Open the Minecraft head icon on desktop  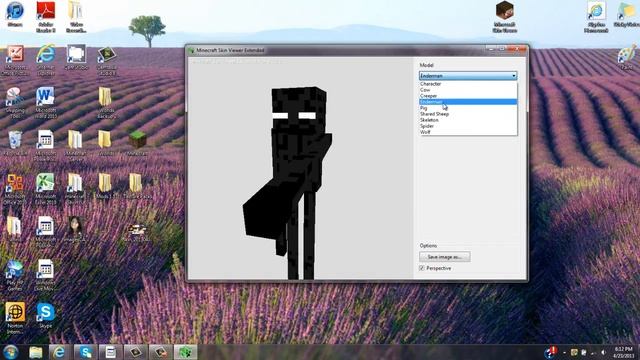point(505,16)
